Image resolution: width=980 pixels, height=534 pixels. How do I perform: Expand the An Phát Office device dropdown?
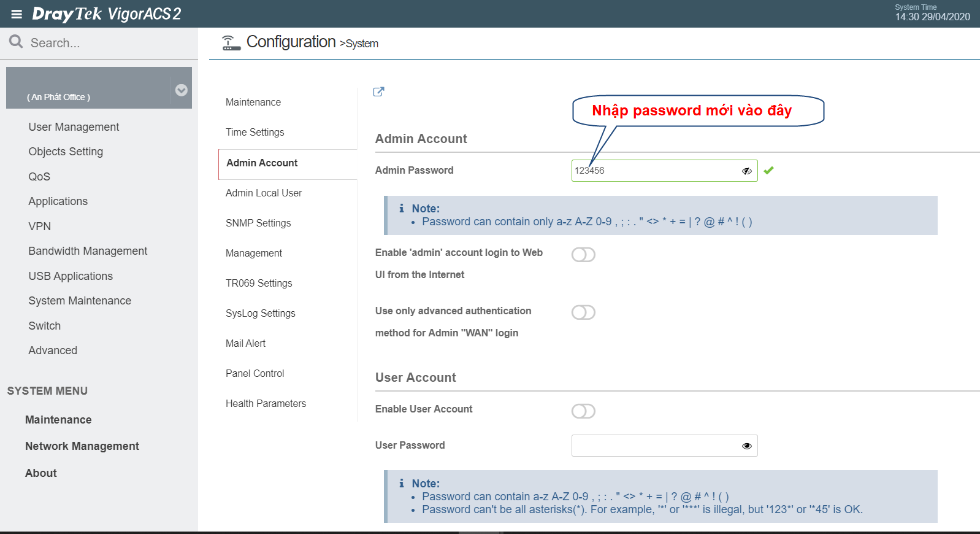[181, 90]
